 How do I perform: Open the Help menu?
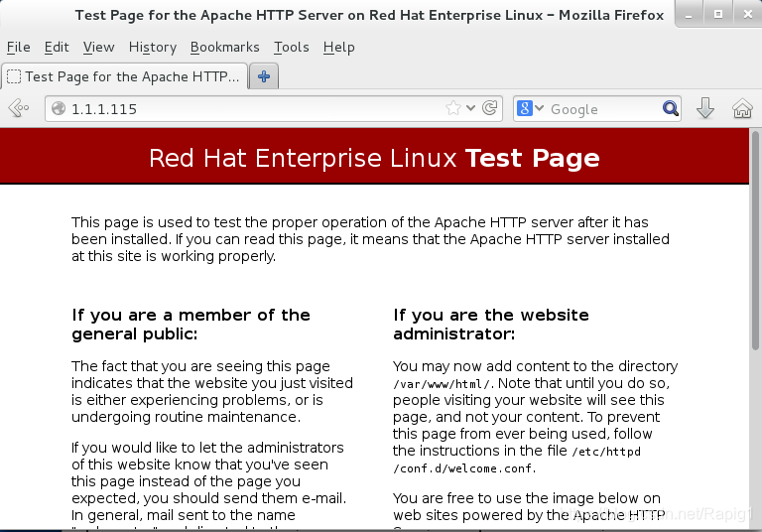click(338, 48)
